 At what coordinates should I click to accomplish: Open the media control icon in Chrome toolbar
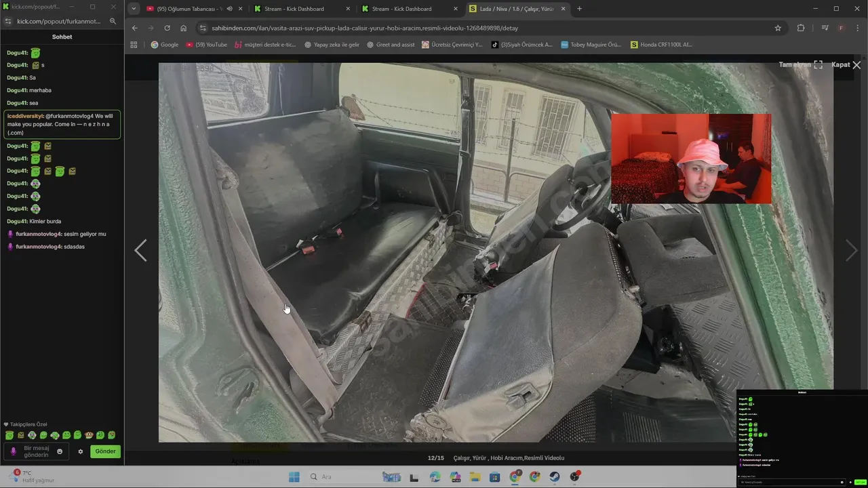click(825, 28)
